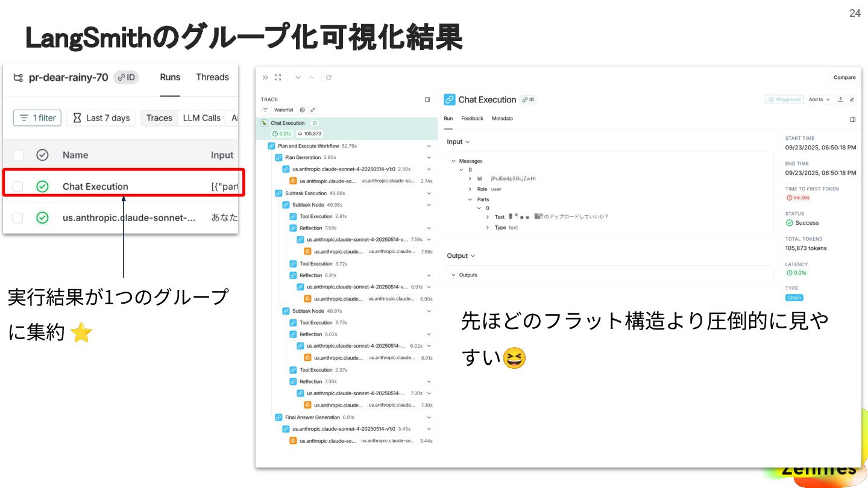Expand the Id field in Messages
This screenshot has width=868, height=488.
point(470,179)
